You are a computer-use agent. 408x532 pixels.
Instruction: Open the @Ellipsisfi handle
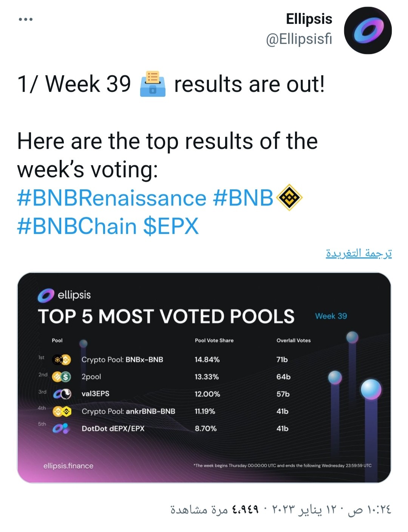299,39
